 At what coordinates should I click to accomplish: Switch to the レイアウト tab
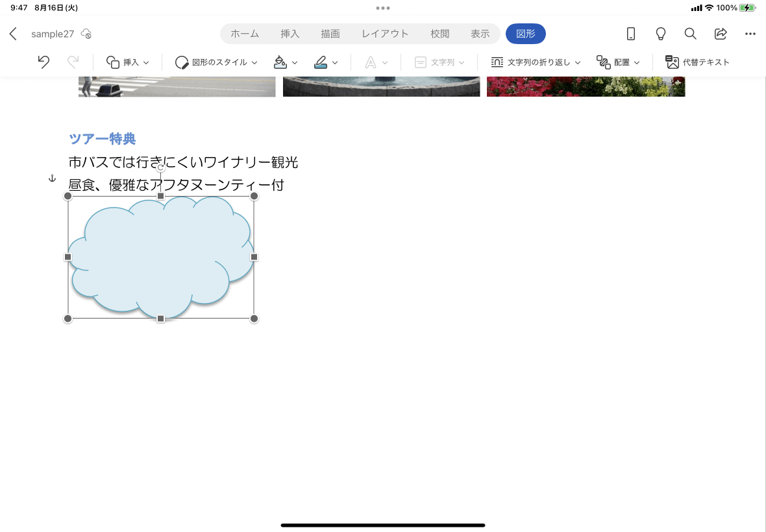click(385, 34)
